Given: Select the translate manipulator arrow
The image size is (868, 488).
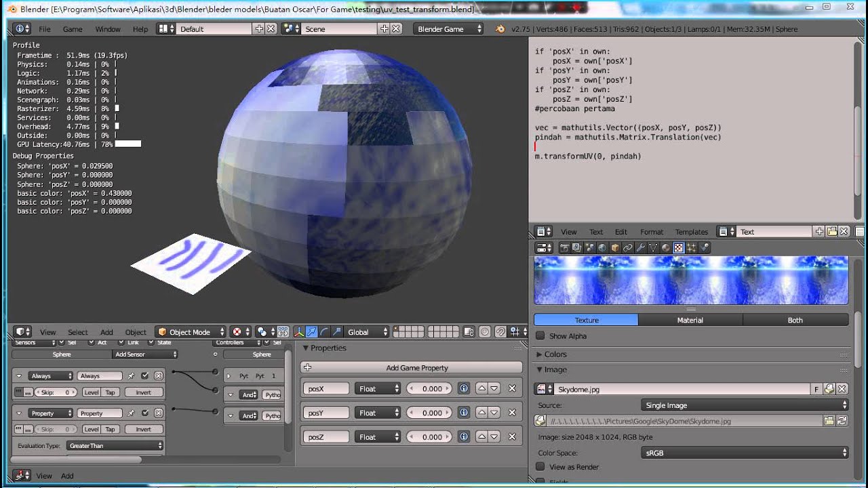Looking at the screenshot, I should coord(311,332).
